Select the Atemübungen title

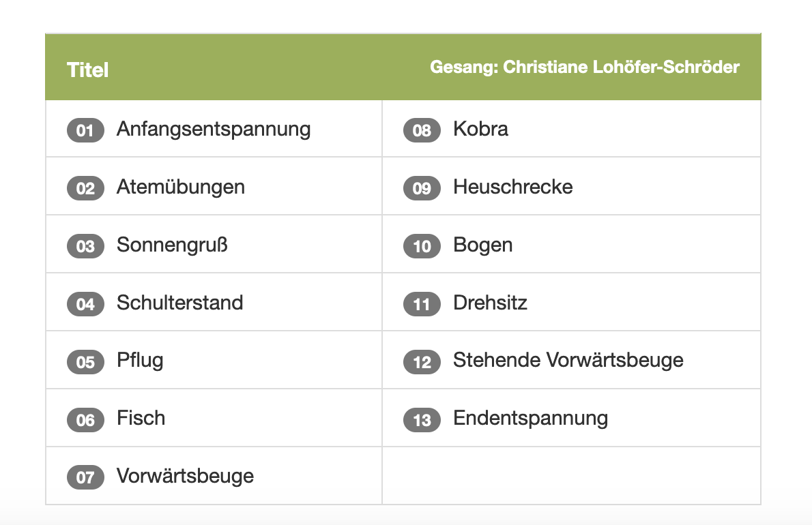(x=181, y=187)
